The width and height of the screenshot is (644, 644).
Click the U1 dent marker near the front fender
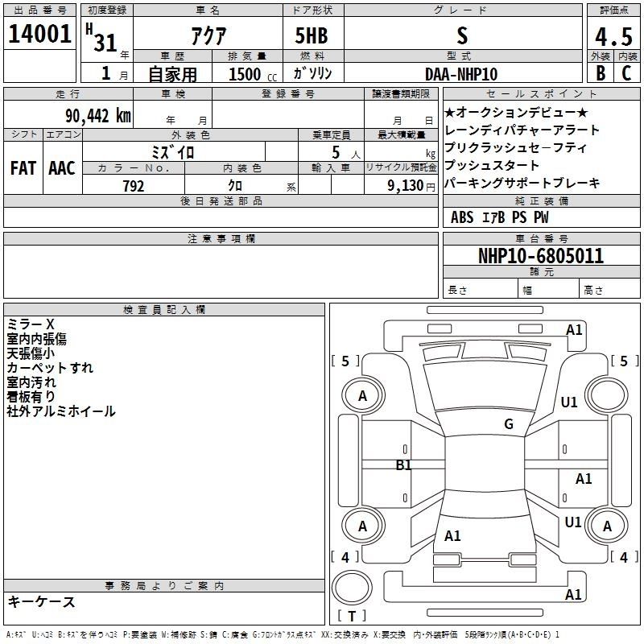[569, 402]
